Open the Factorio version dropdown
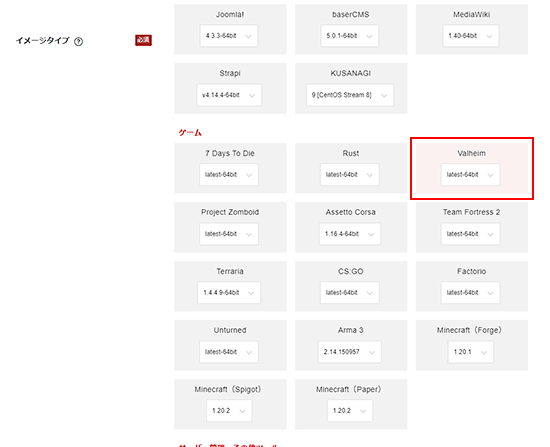Image resolution: width=550 pixels, height=447 pixels. (x=471, y=293)
